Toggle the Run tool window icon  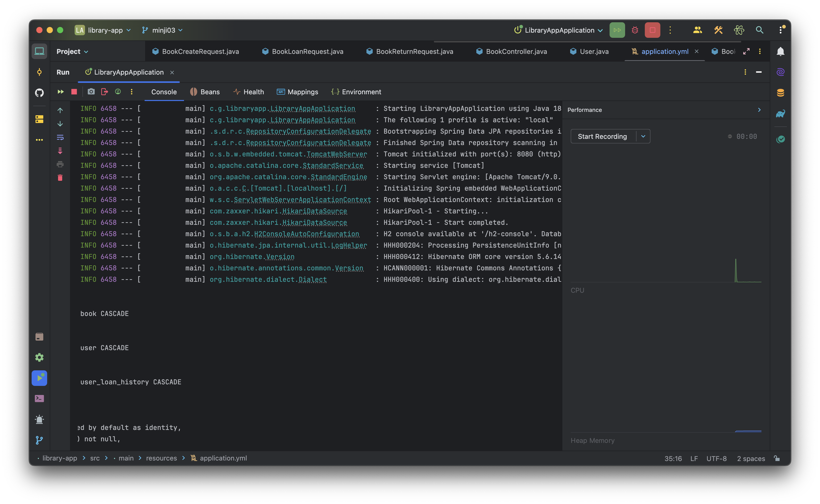pyautogui.click(x=39, y=378)
